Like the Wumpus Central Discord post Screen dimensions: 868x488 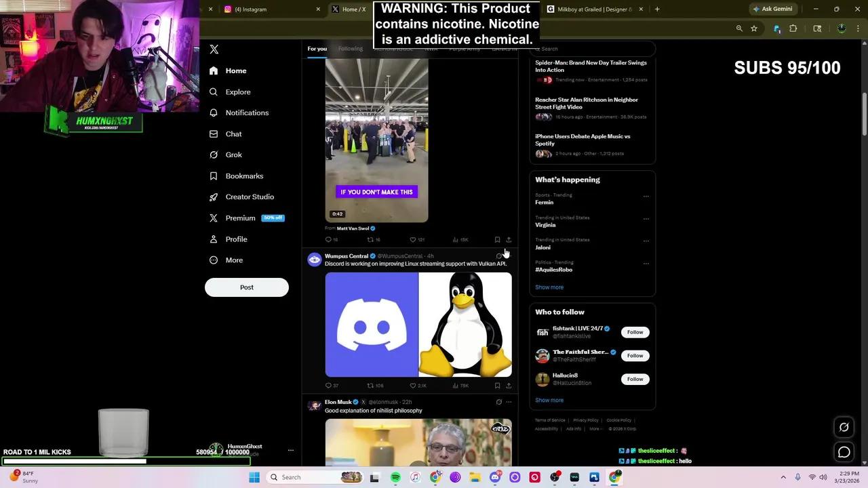click(418, 386)
